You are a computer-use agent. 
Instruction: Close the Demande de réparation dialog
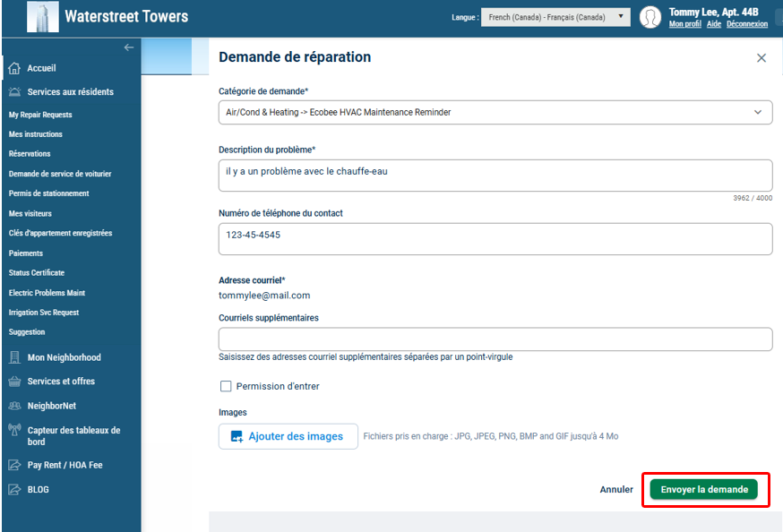point(761,58)
